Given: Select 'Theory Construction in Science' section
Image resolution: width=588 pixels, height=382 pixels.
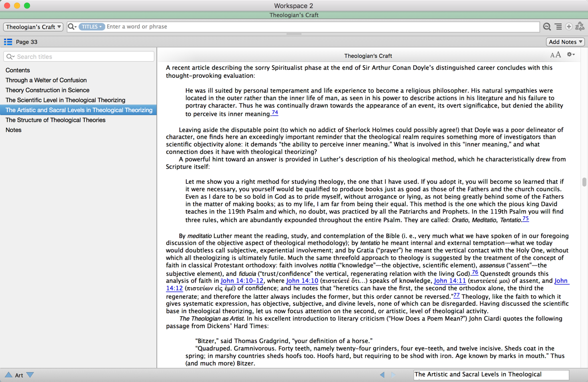Looking at the screenshot, I should click(47, 90).
